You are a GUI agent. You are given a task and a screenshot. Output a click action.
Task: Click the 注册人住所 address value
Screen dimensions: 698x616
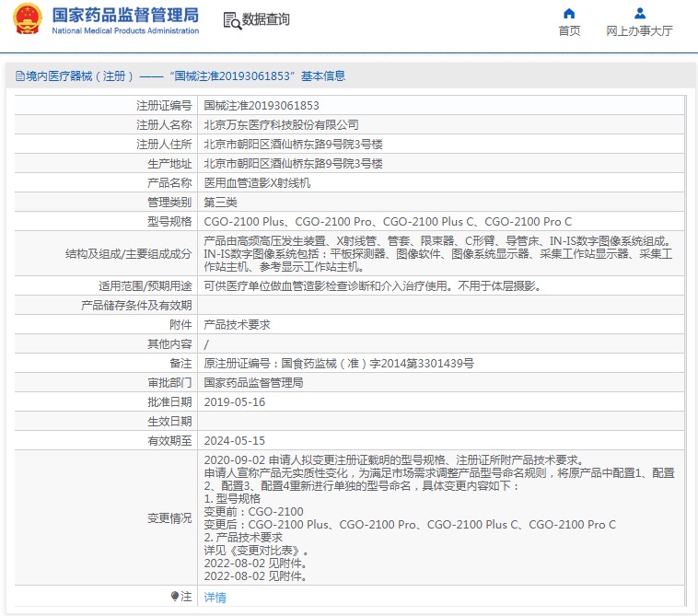click(294, 145)
